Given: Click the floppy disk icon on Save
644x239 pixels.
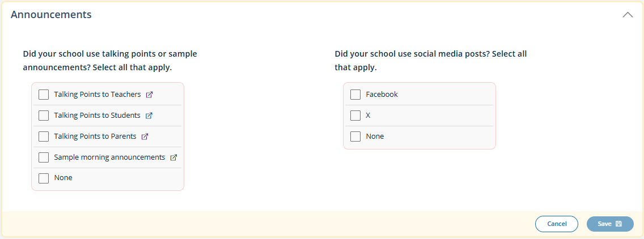Looking at the screenshot, I should 618,224.
